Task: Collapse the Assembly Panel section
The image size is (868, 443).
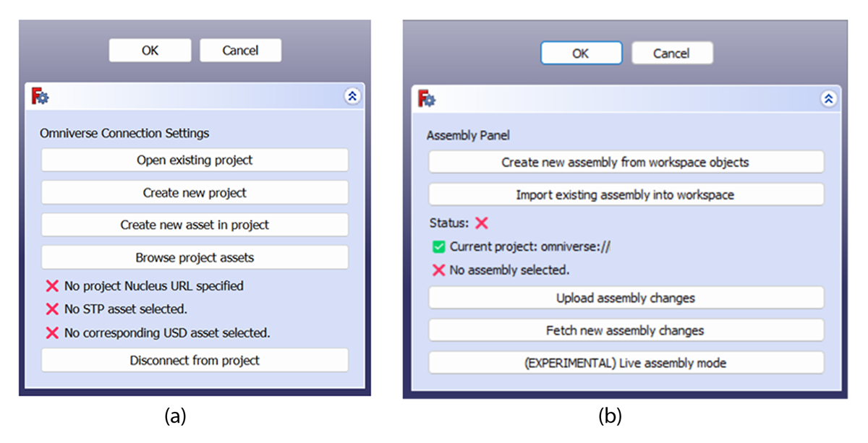Action: click(828, 99)
